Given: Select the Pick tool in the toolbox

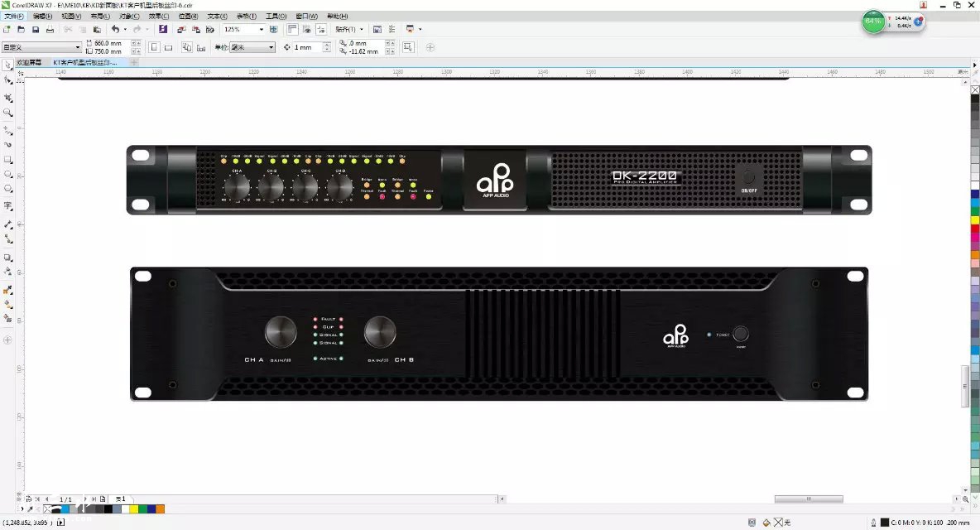Looking at the screenshot, I should (8, 65).
